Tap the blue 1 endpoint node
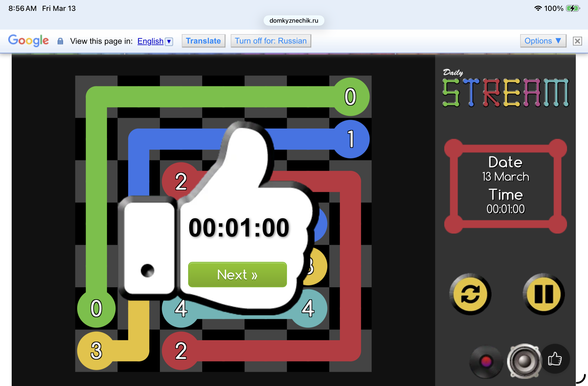Screen dimensions: 588x386 click(351, 139)
